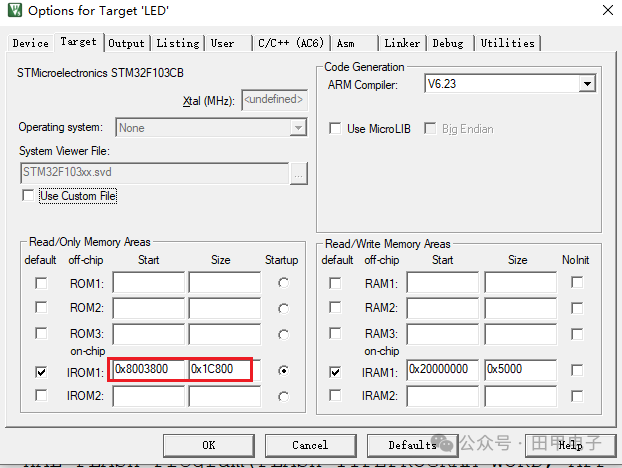Open the Help button
The height and width of the screenshot is (468, 622).
click(571, 445)
